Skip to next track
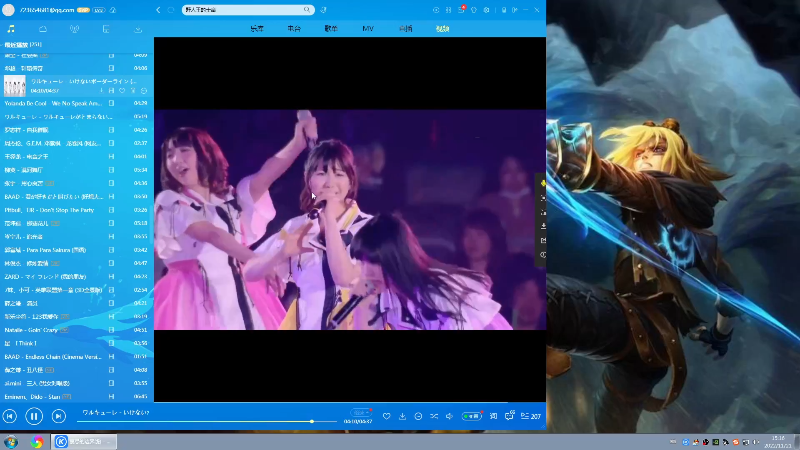The height and width of the screenshot is (450, 800). 59,416
